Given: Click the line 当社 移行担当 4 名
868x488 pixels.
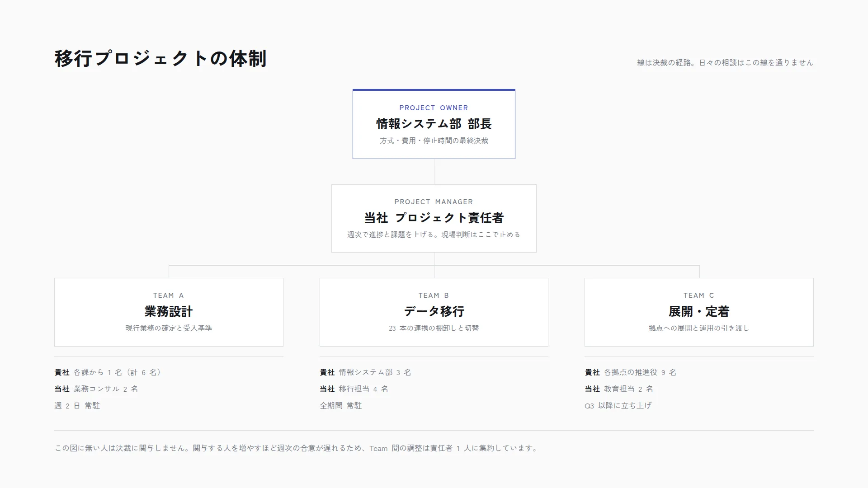Looking at the screenshot, I should point(354,389).
